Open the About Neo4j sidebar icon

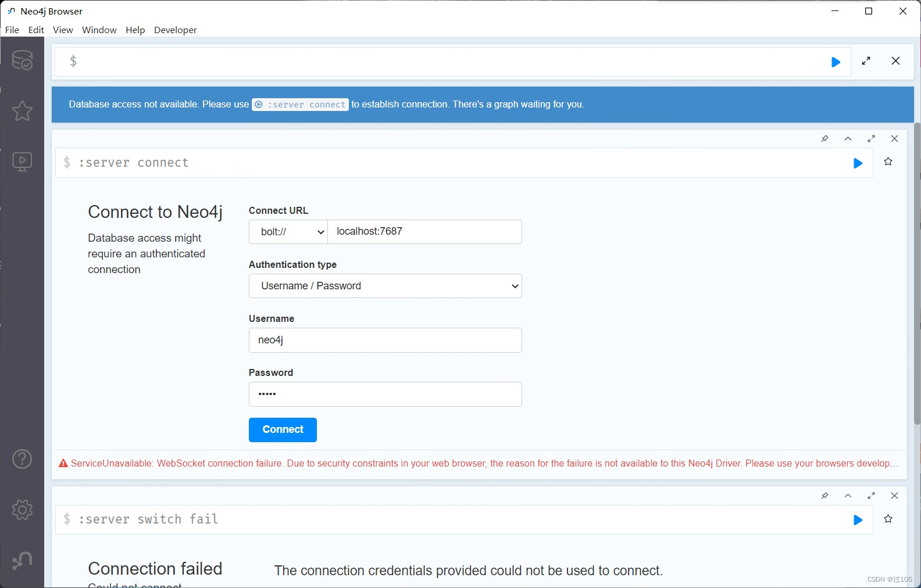coord(22,560)
